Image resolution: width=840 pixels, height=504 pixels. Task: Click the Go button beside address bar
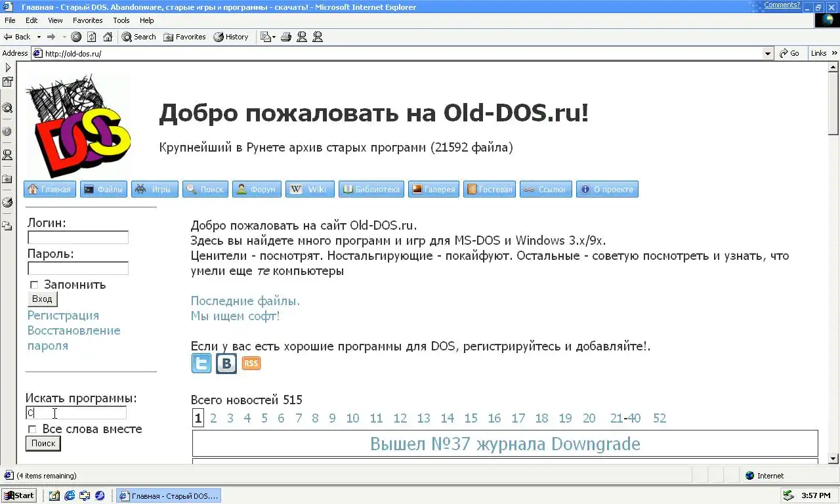[790, 53]
